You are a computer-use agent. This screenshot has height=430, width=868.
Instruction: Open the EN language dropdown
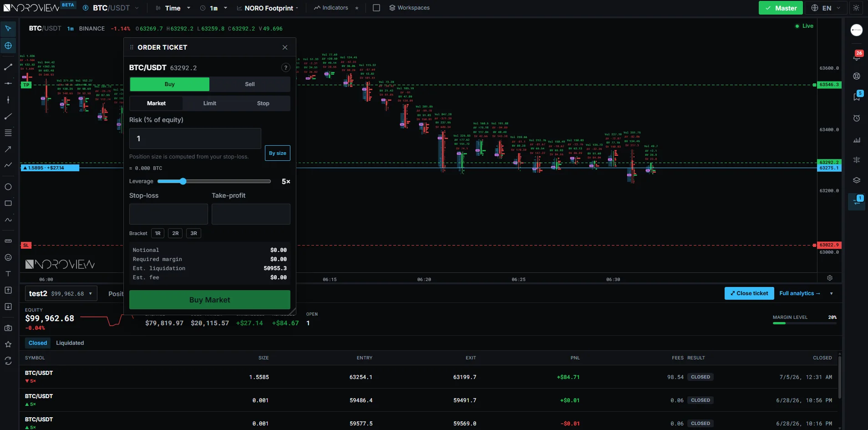826,8
